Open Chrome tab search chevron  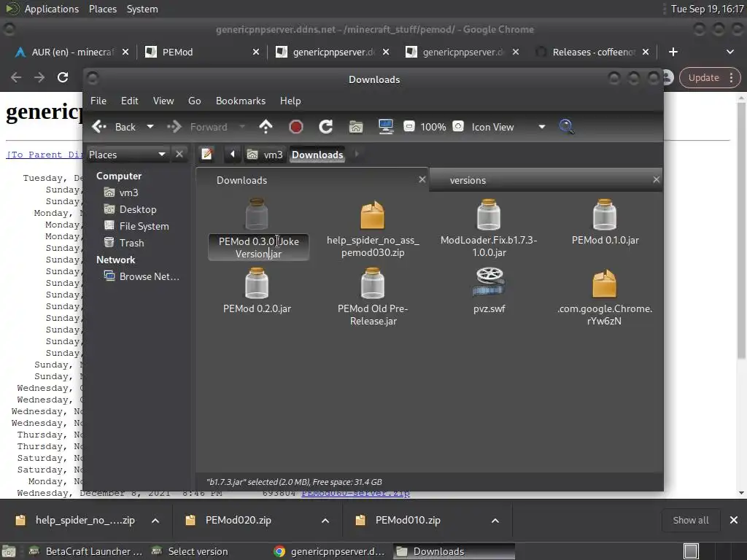pos(730,52)
